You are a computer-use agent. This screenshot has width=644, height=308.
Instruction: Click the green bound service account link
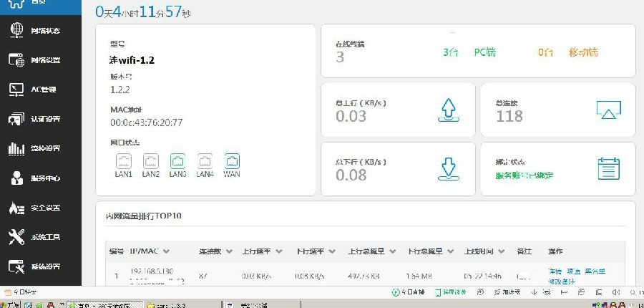[525, 175]
